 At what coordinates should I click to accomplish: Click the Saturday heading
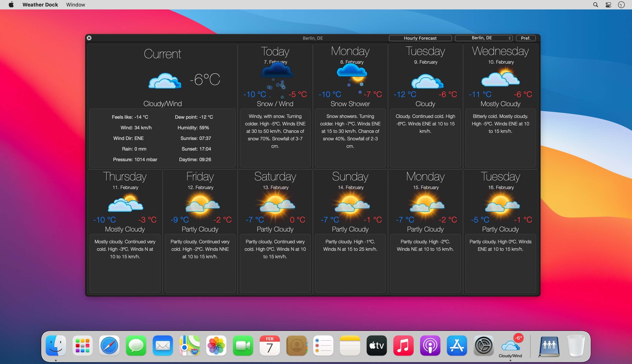point(275,176)
